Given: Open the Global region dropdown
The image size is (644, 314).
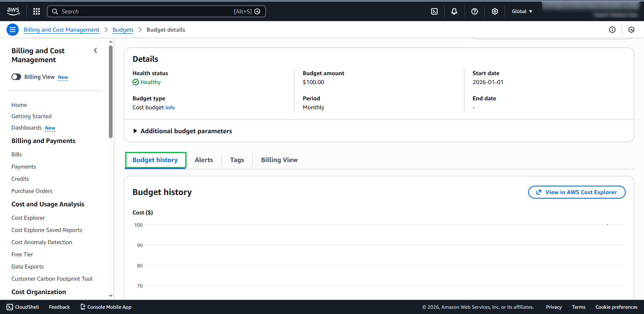Looking at the screenshot, I should (522, 11).
